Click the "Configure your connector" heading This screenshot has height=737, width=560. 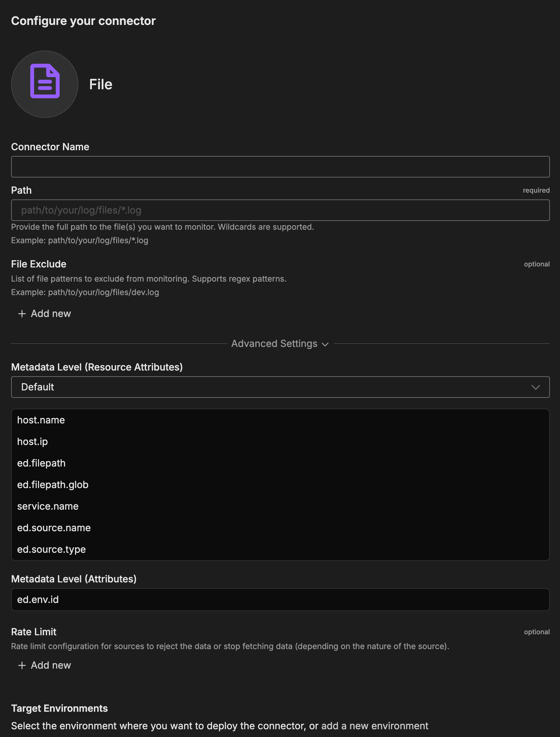[83, 21]
